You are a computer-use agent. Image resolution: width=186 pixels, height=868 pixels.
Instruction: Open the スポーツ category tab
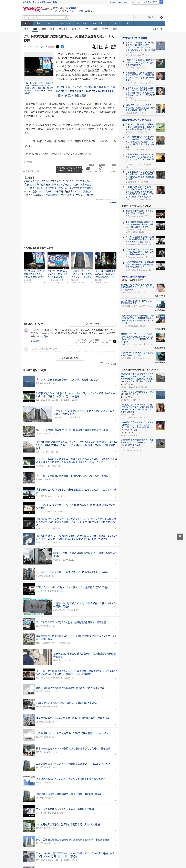[76, 29]
